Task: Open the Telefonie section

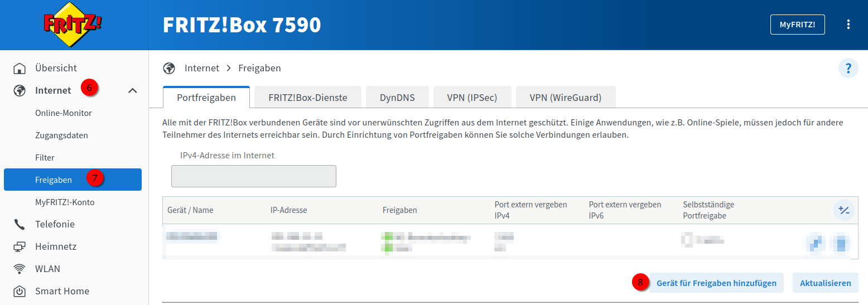Action: pyautogui.click(x=55, y=224)
